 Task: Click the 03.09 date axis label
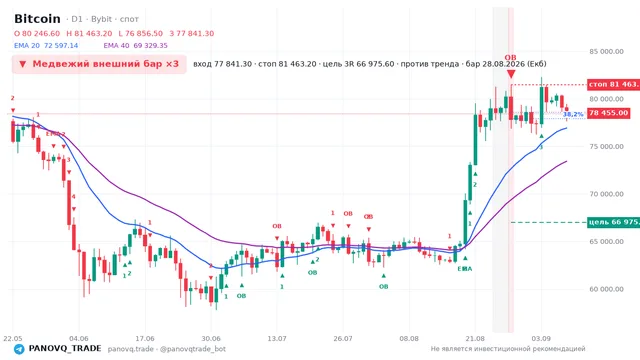(541, 338)
